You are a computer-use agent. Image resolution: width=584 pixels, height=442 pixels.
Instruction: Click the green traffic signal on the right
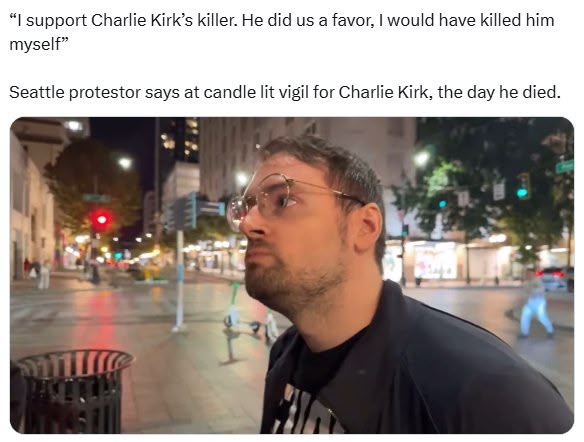(x=523, y=187)
